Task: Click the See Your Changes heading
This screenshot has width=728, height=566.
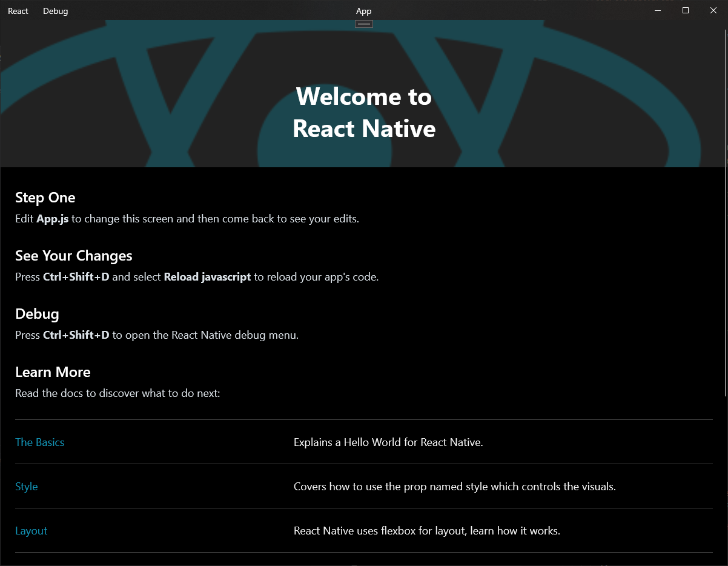Action: click(74, 256)
